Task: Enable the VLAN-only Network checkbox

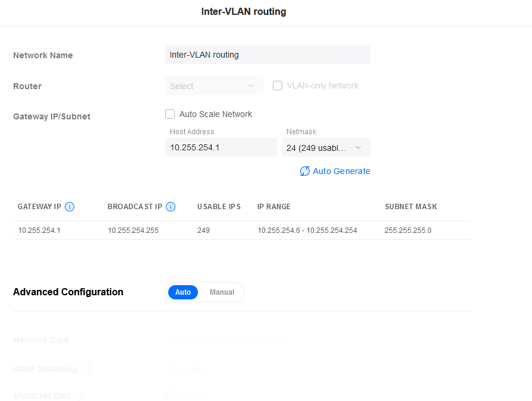Action: tap(278, 86)
